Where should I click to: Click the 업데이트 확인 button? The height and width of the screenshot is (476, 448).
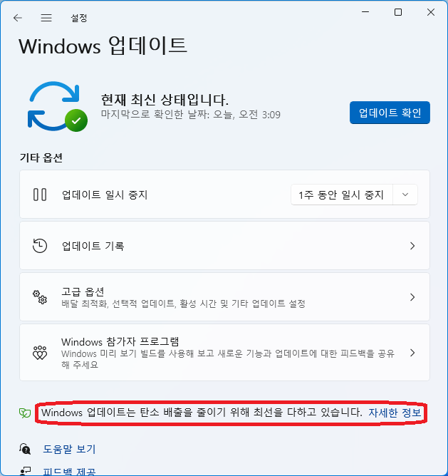[x=390, y=113]
